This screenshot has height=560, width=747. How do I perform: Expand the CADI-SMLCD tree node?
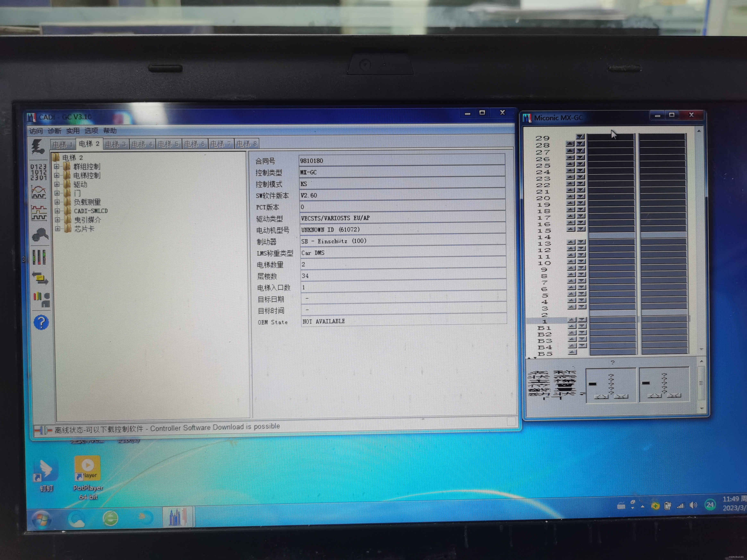pos(57,211)
